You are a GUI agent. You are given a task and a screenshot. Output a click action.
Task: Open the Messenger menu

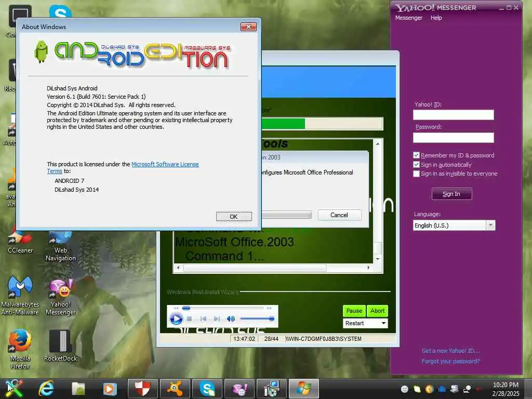tap(408, 18)
